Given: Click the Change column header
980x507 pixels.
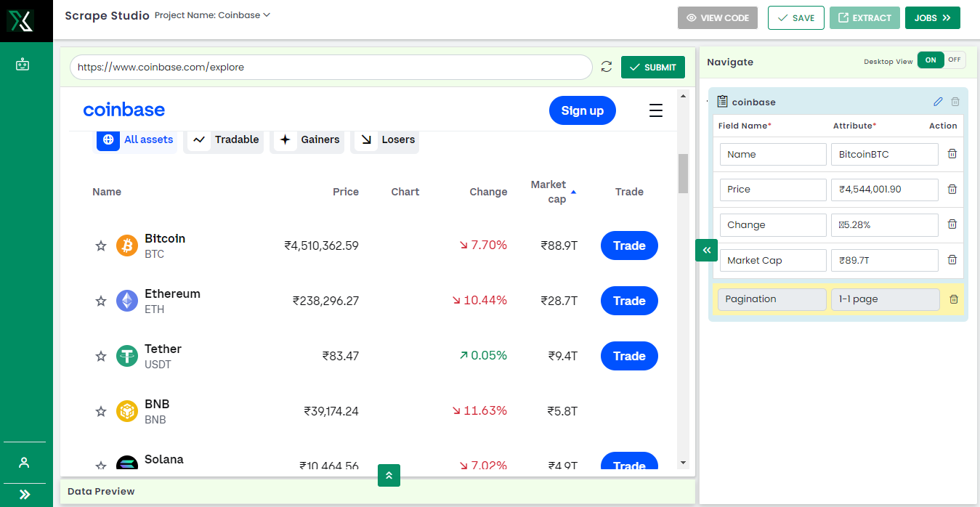Looking at the screenshot, I should [488, 192].
